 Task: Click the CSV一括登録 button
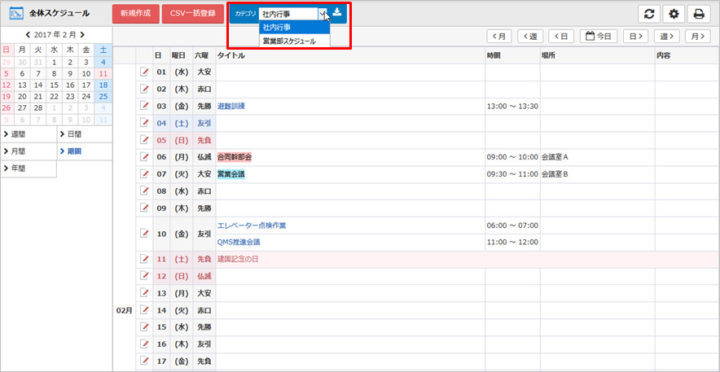(193, 14)
